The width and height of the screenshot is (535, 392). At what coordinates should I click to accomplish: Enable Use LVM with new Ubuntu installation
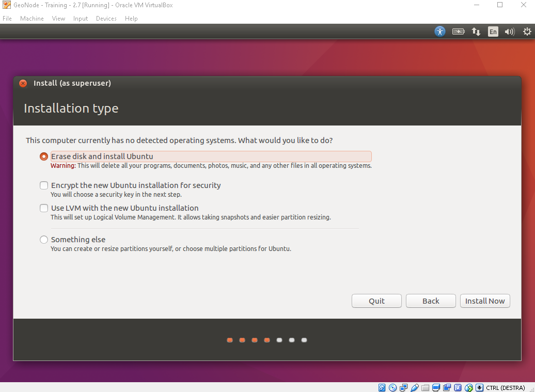tap(44, 208)
